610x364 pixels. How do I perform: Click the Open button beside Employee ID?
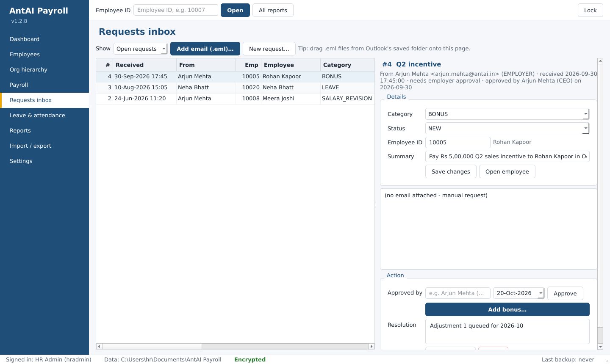coord(235,10)
